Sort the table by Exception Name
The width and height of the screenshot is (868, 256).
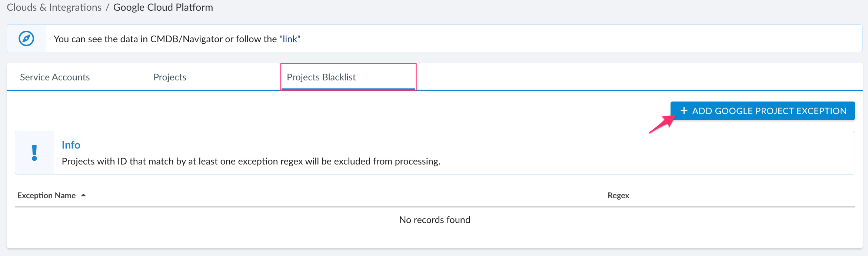click(x=46, y=195)
